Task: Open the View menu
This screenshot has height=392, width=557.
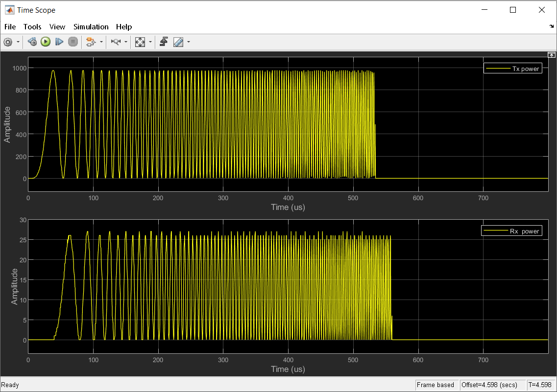Action: click(x=57, y=27)
